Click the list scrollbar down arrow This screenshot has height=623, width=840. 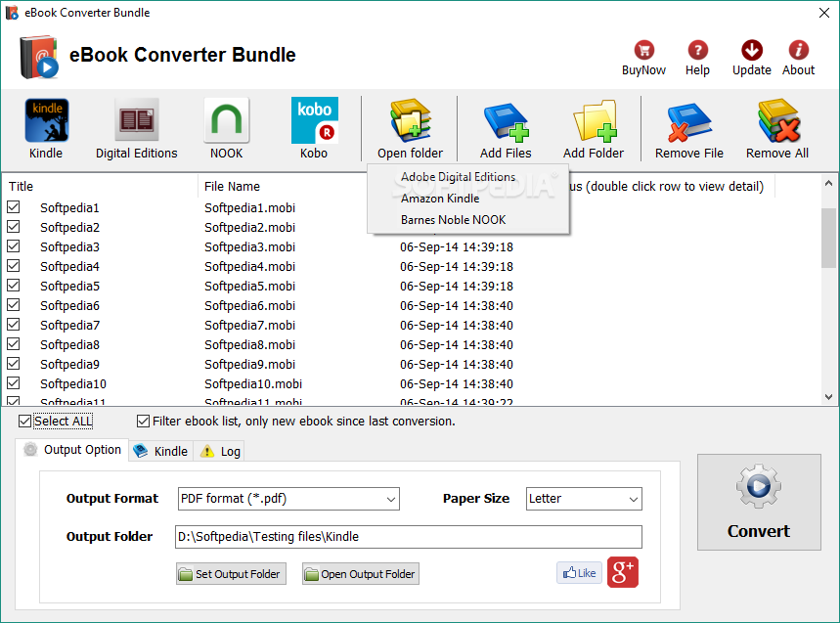828,397
